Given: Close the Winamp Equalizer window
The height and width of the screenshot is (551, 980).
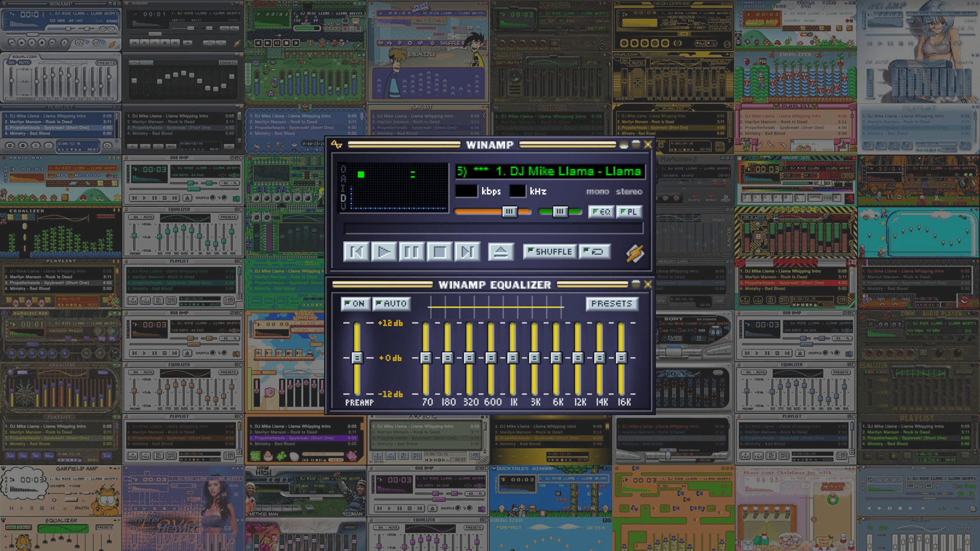Looking at the screenshot, I should click(648, 284).
